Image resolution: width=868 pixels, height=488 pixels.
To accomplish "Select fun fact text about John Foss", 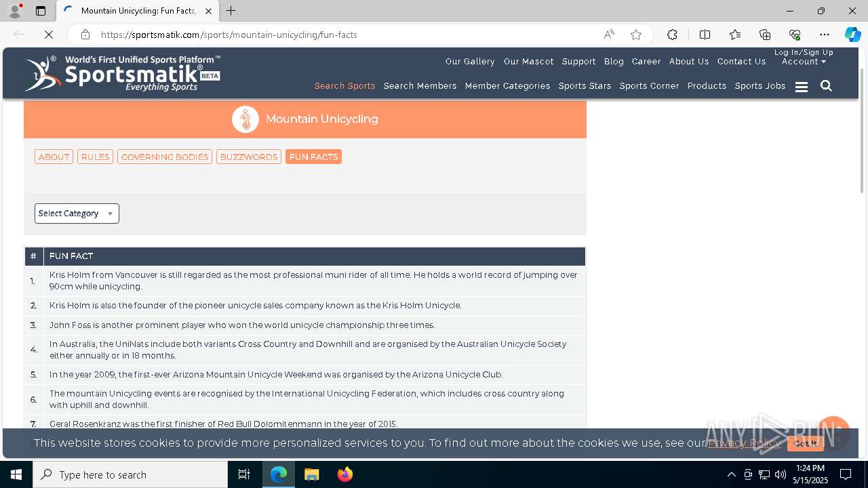I will pyautogui.click(x=242, y=325).
